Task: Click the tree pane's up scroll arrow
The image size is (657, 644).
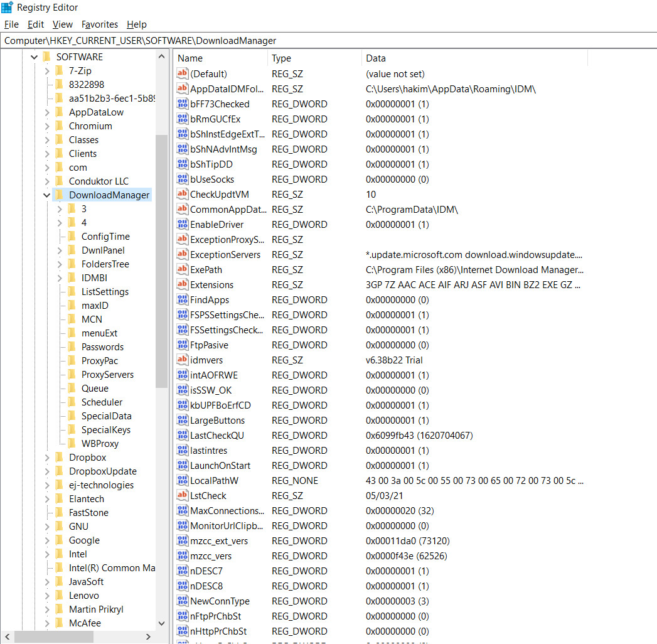Action: click(162, 56)
